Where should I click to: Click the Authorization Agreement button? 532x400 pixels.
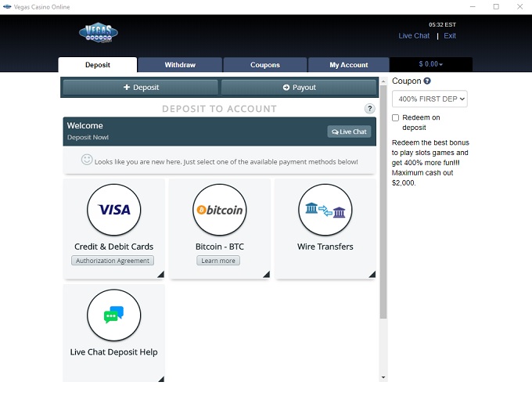pyautogui.click(x=113, y=261)
